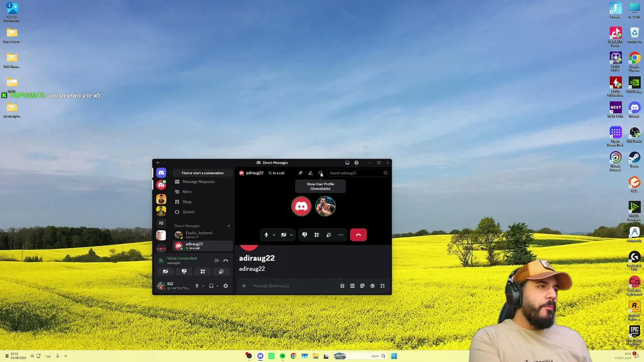Viewport: 644px width, 362px height.
Task: Open Discord Help icon in title bar
Action: [356, 162]
